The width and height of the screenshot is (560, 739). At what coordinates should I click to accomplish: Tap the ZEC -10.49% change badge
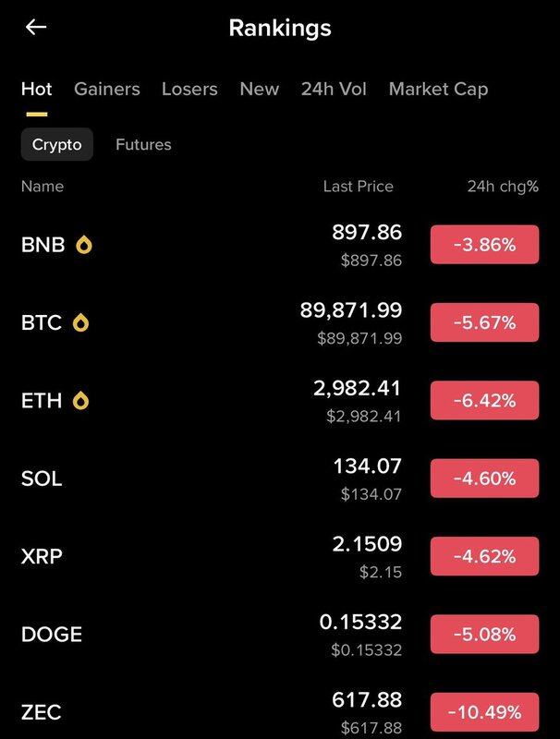tap(484, 712)
